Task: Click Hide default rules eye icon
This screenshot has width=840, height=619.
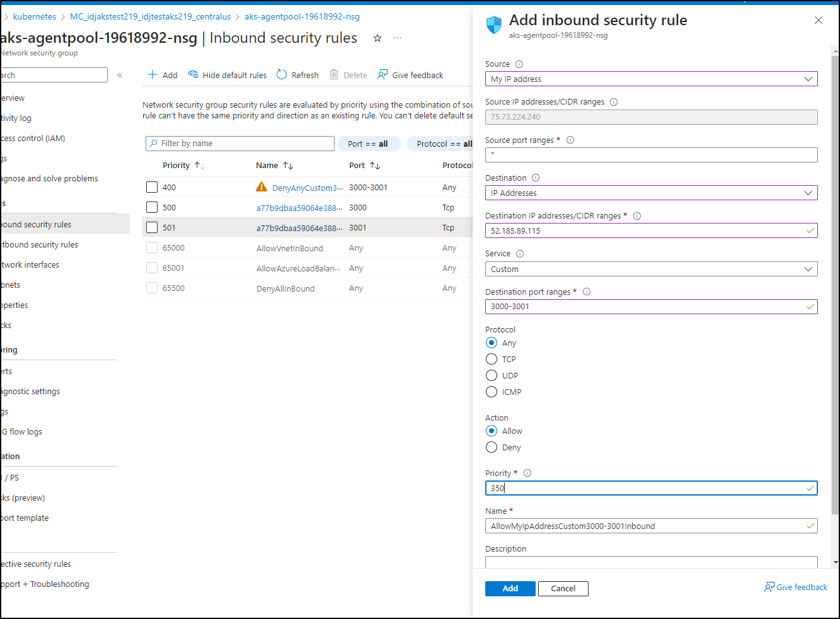Action: click(193, 75)
